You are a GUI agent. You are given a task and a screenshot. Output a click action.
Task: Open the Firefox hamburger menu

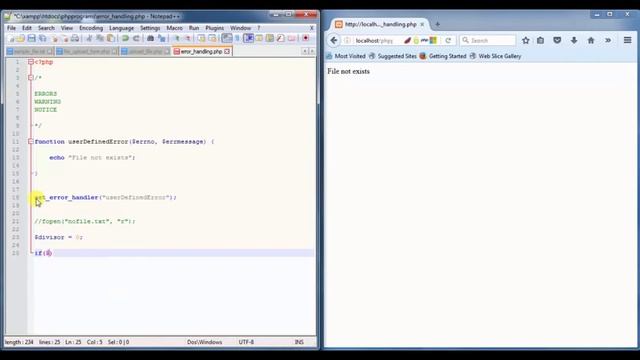click(627, 40)
